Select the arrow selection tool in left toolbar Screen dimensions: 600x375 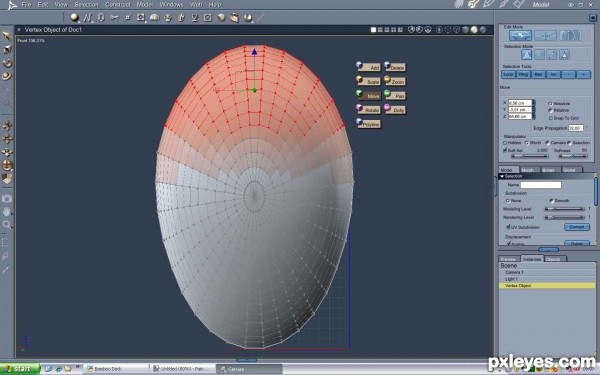pos(7,36)
